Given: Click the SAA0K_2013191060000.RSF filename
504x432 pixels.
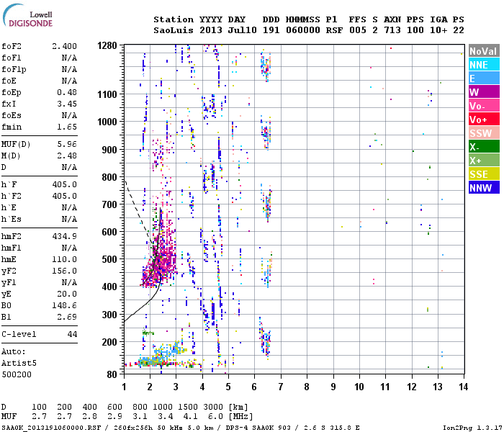Looking at the screenshot, I should [51, 428].
